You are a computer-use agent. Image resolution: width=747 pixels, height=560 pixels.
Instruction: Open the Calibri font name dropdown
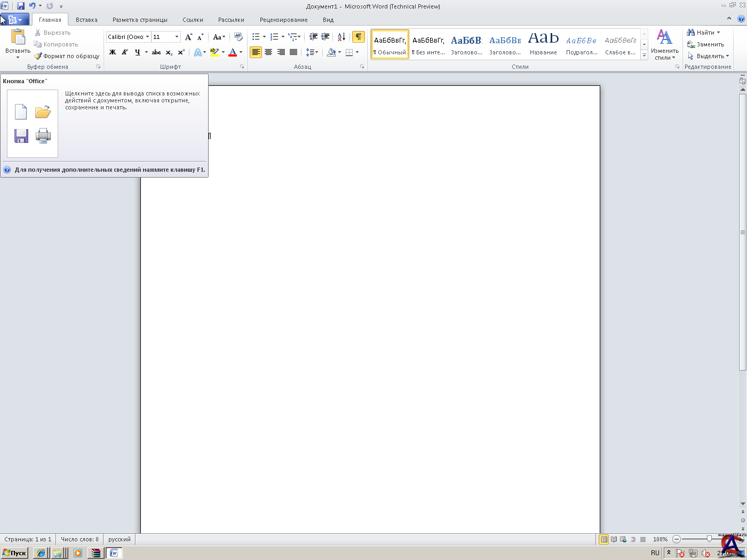click(x=147, y=37)
